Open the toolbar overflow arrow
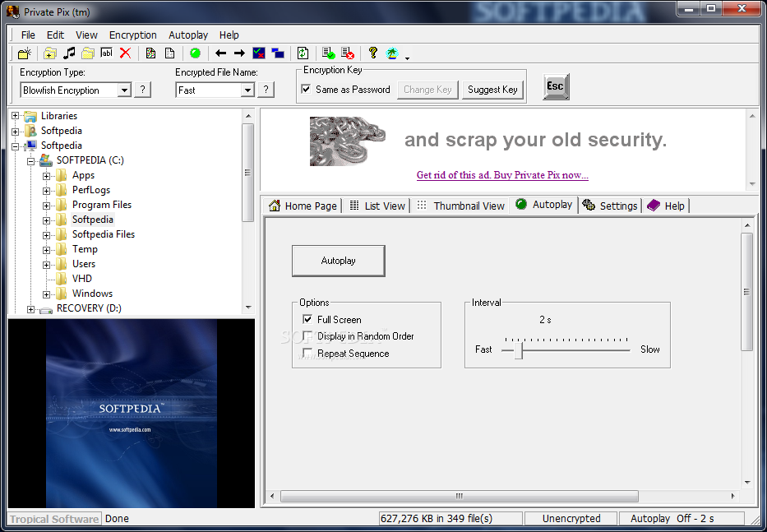Image resolution: width=767 pixels, height=532 pixels. 407,58
